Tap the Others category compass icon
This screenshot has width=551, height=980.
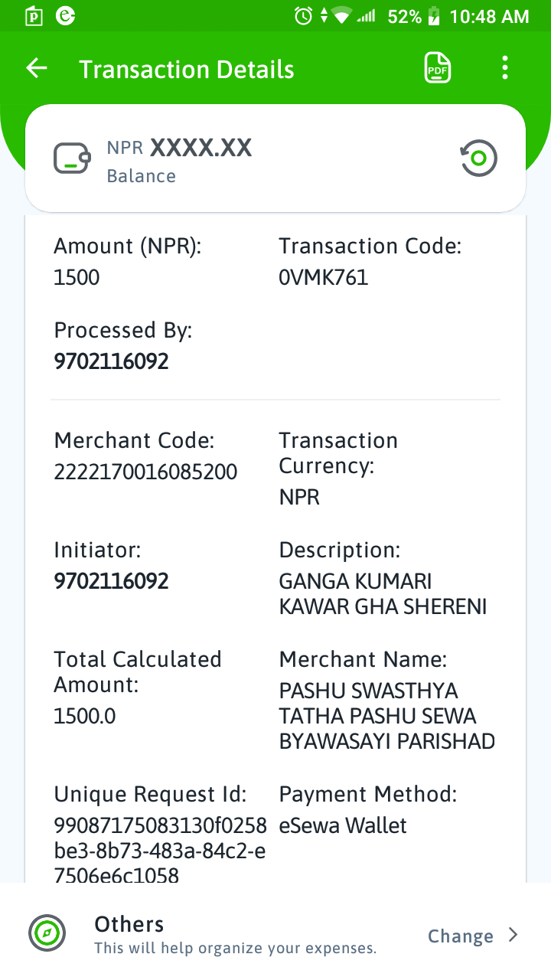point(47,933)
